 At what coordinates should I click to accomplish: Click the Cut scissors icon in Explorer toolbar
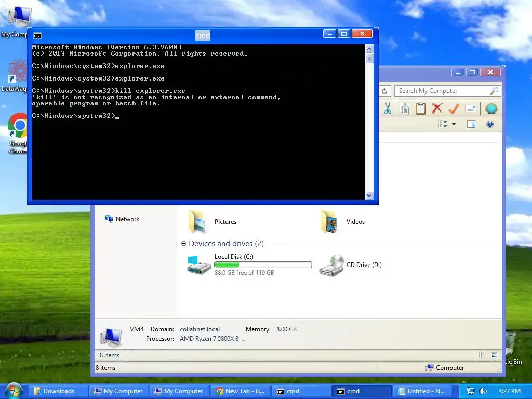click(388, 109)
